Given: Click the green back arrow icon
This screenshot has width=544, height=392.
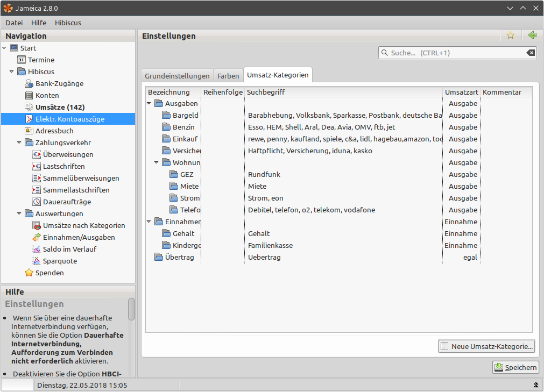Looking at the screenshot, I should (532, 35).
